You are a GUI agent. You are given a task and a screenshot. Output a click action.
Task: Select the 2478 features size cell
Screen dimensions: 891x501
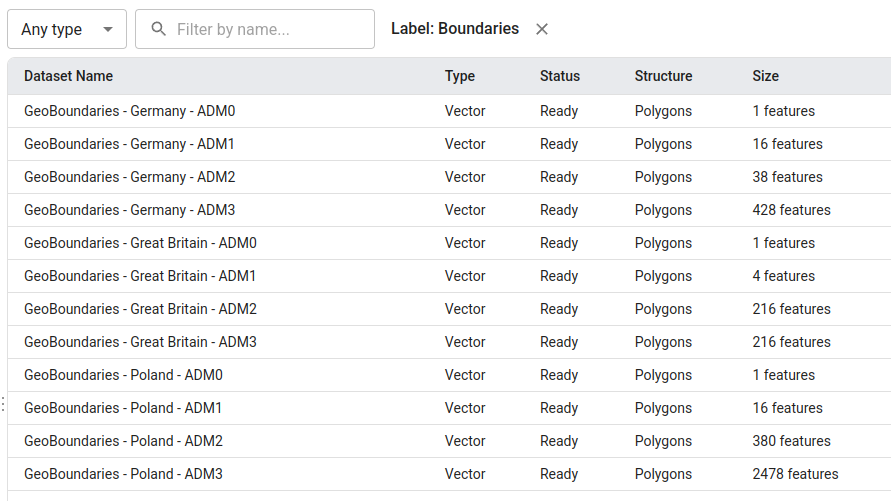795,474
